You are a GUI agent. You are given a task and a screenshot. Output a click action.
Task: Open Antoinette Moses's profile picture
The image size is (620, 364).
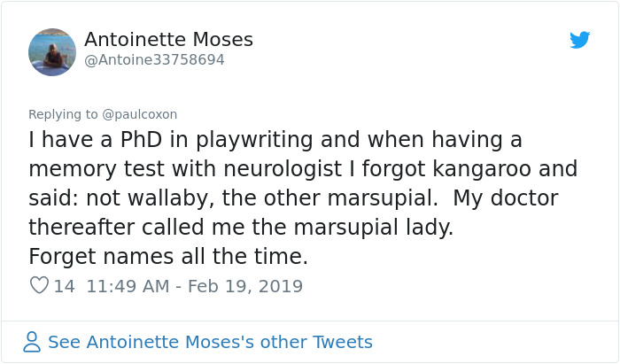point(52,51)
